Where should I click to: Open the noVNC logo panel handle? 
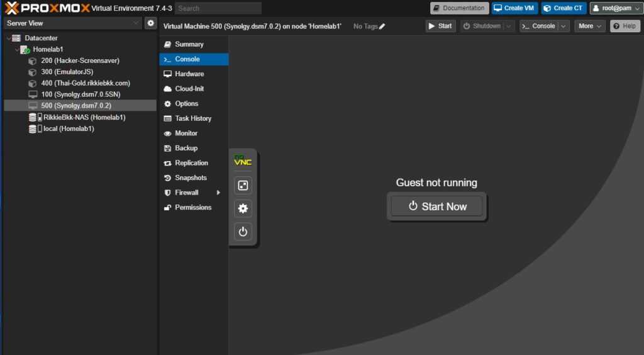point(243,161)
